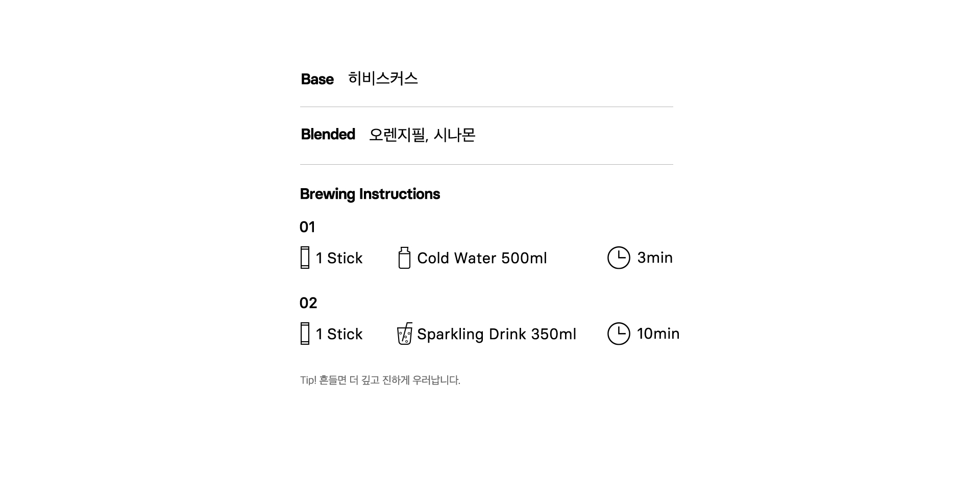
Task: Click the 10min brewing time
Action: pos(658,334)
